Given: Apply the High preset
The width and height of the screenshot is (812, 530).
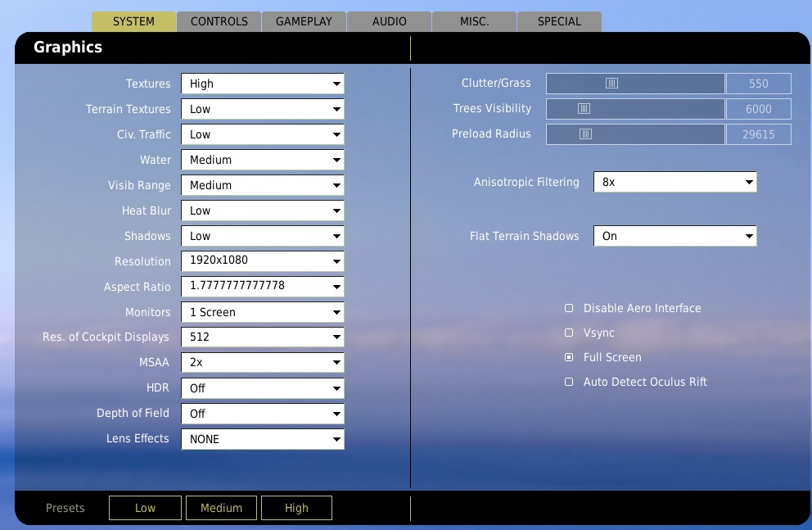Looking at the screenshot, I should 297,508.
